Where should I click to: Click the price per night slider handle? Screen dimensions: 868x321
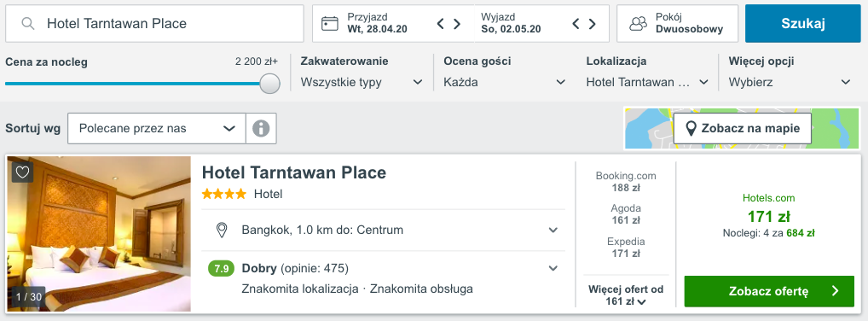point(269,83)
